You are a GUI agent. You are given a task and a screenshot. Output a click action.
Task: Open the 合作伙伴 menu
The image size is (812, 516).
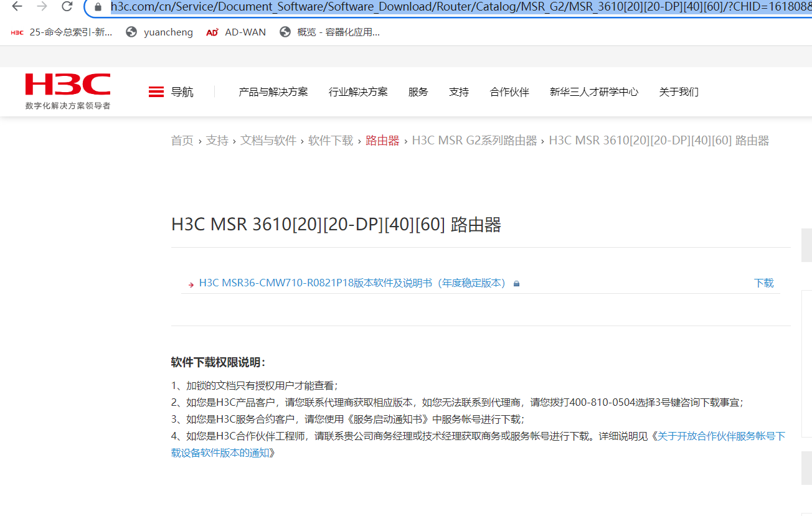point(509,92)
